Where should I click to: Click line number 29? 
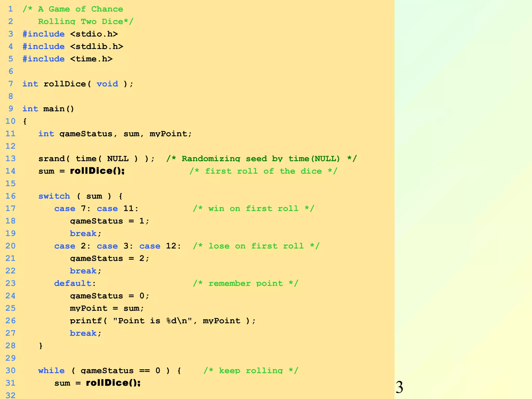coord(11,358)
